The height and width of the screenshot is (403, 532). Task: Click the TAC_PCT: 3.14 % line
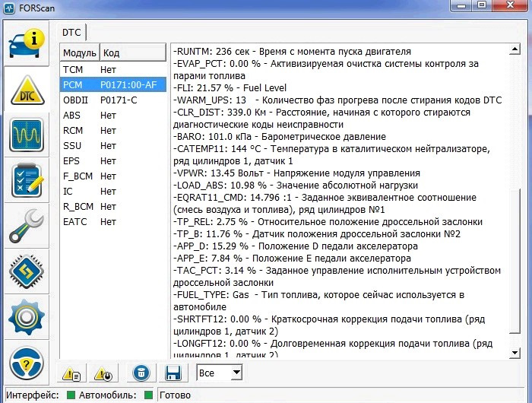point(337,277)
